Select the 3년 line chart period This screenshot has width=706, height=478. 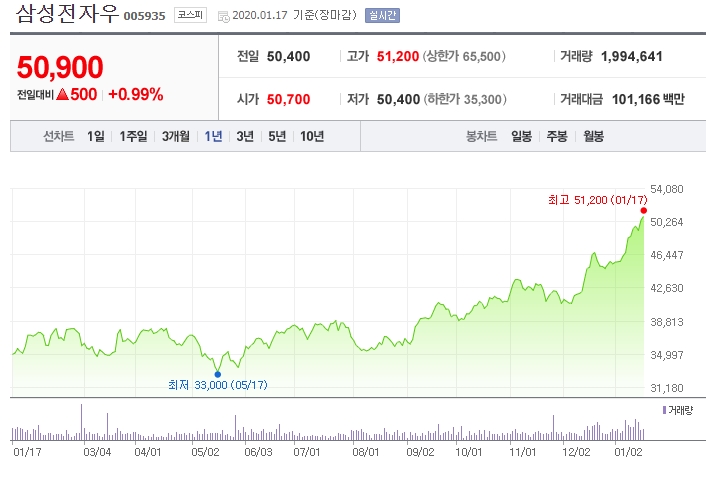(245, 136)
